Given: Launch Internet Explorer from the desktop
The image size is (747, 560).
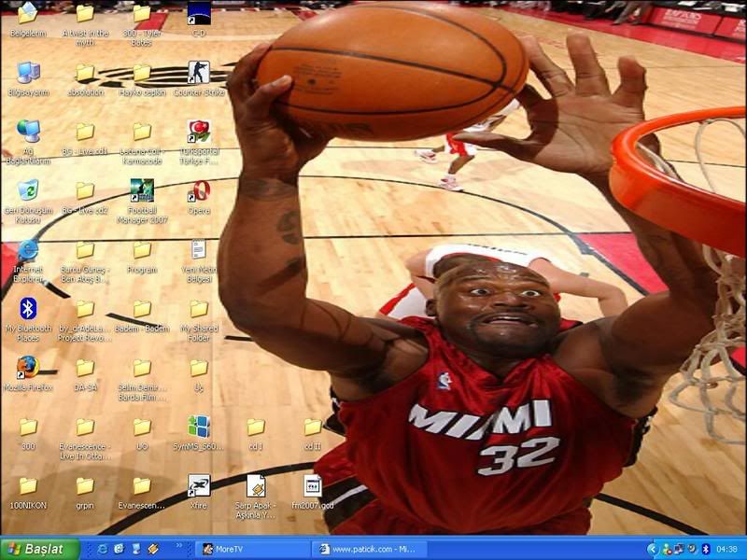Looking at the screenshot, I should click(x=28, y=249).
